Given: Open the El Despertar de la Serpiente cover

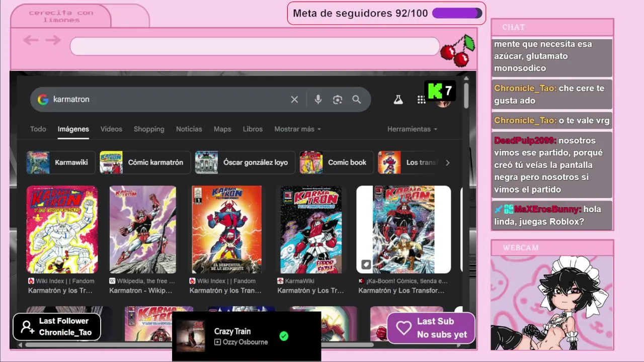Looking at the screenshot, I should click(226, 230).
